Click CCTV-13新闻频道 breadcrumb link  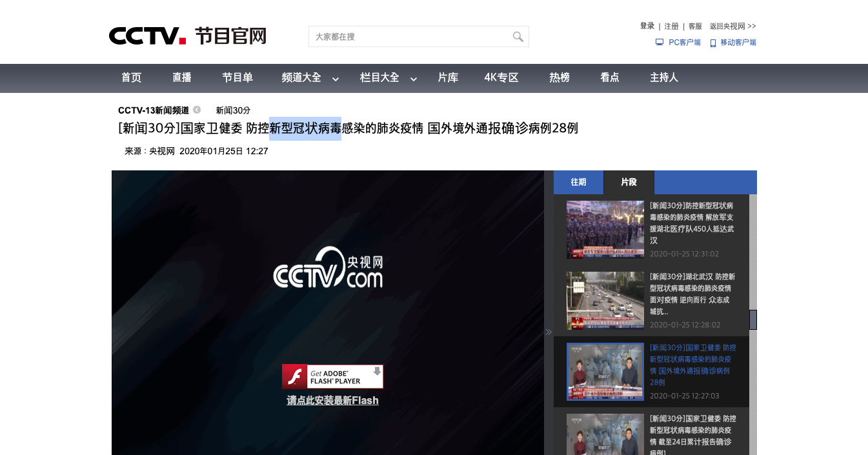[154, 110]
